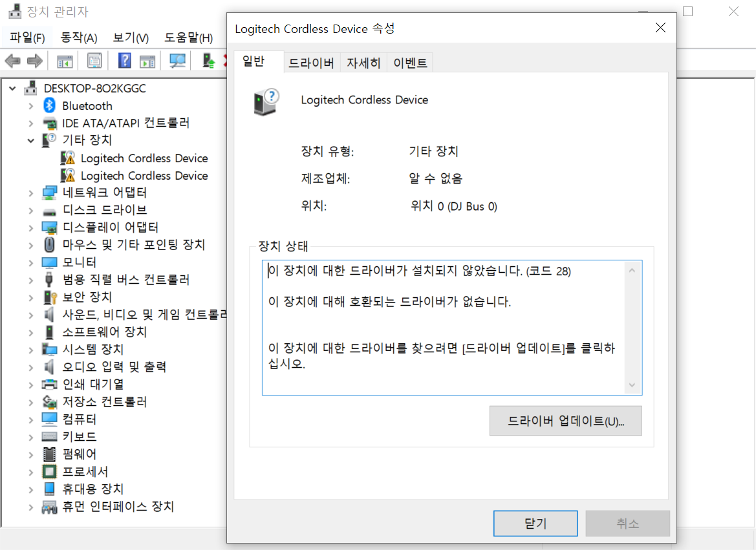Click the 보안 장치 icon
Viewport: 756px width, 550px height.
(x=50, y=297)
